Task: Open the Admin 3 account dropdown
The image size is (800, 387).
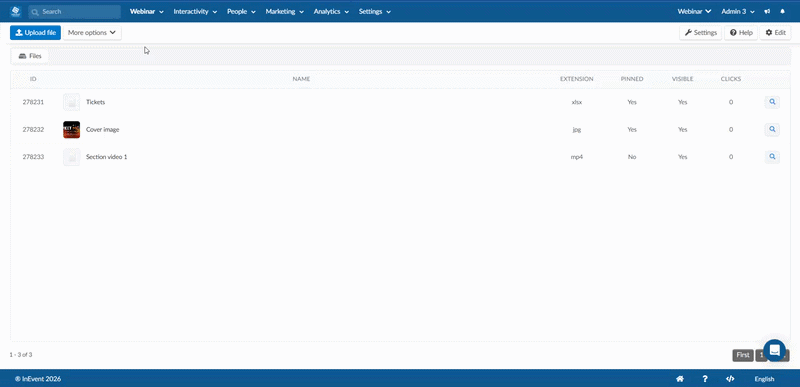Action: click(738, 11)
